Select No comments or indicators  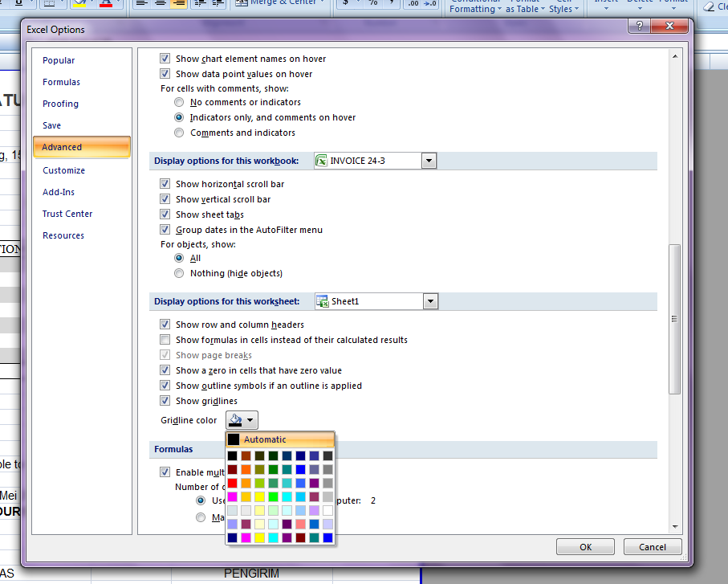coord(179,102)
